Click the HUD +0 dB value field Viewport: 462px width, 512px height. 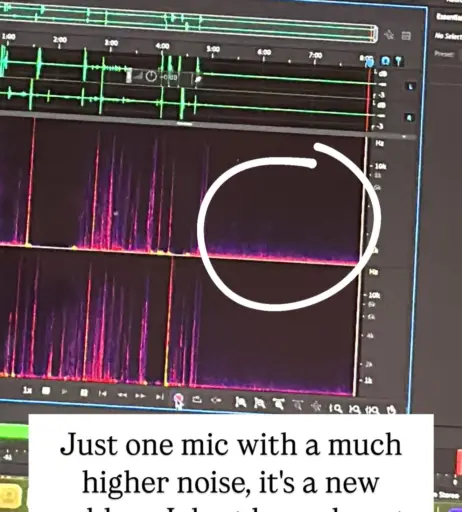[x=169, y=78]
